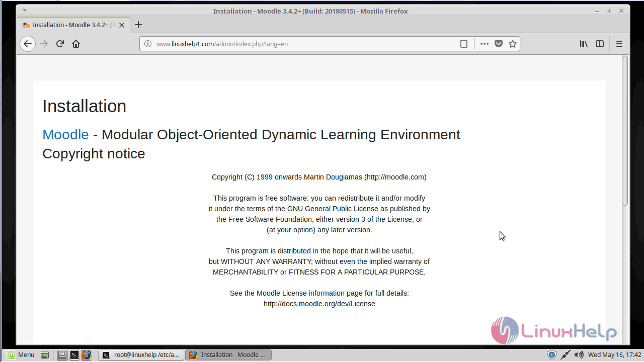Click show desktop icon in panel

45,354
